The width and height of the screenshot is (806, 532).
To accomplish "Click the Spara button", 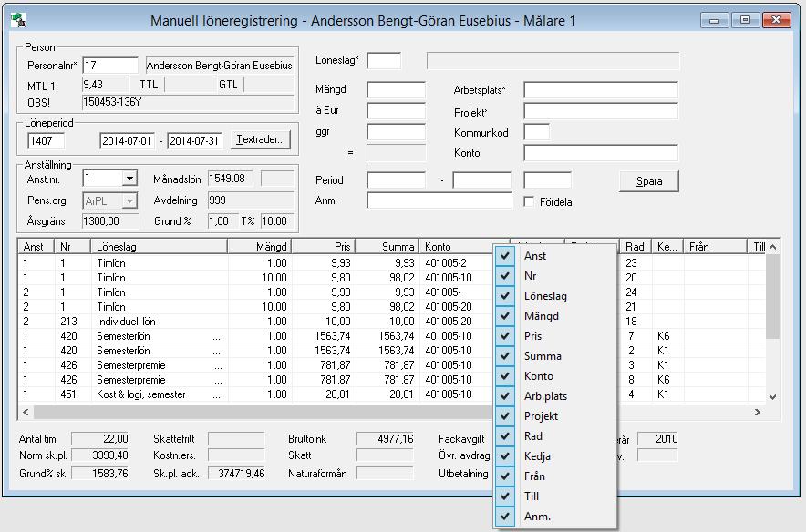I will pyautogui.click(x=649, y=181).
